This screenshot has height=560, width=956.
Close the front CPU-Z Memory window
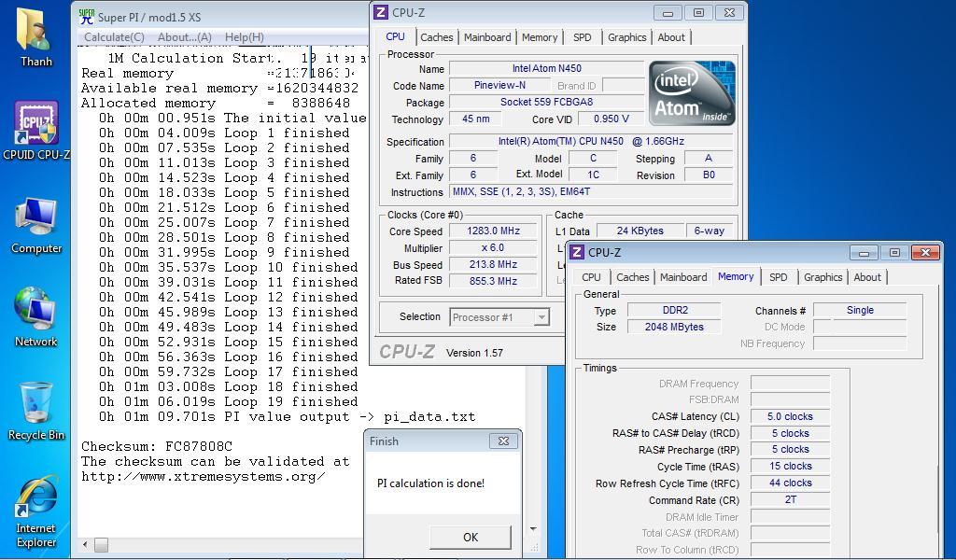(925, 252)
